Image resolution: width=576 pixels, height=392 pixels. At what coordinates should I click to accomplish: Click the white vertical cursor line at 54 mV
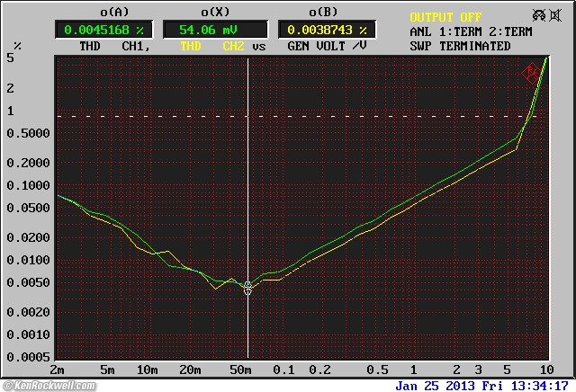(248, 208)
